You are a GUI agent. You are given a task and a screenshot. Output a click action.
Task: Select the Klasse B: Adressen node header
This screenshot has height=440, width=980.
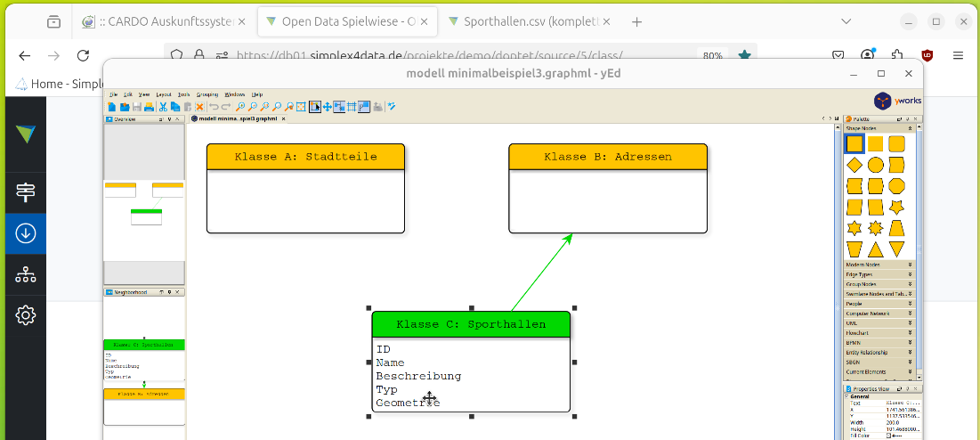[x=608, y=157]
